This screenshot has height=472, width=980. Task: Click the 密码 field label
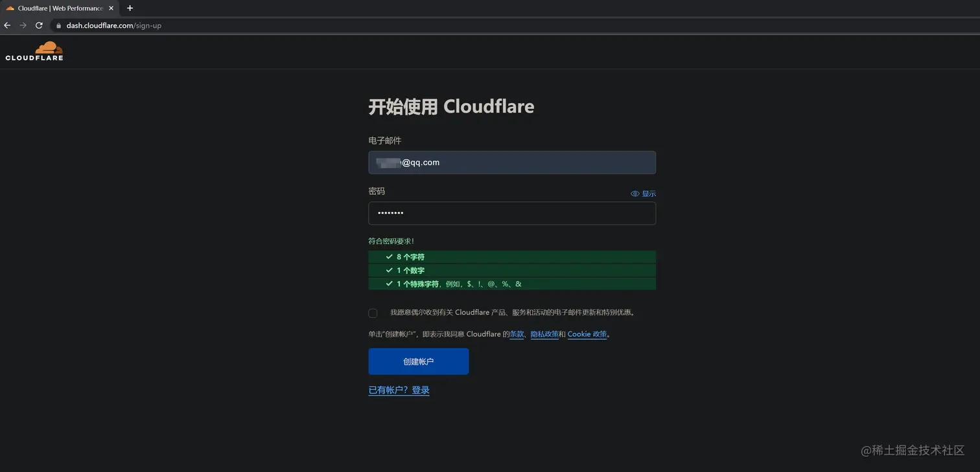point(377,191)
